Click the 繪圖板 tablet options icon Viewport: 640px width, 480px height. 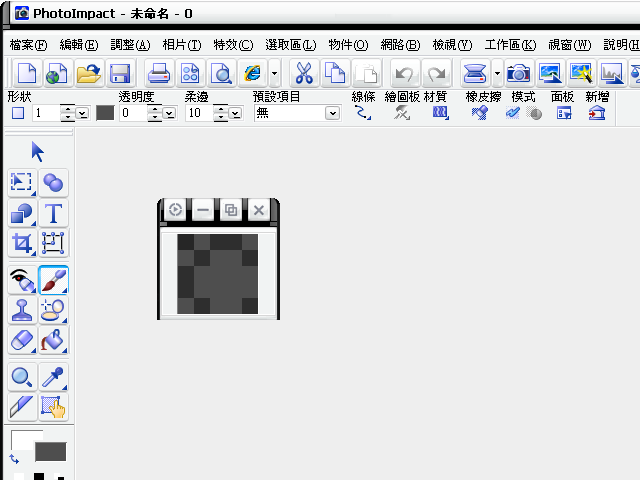tap(402, 113)
